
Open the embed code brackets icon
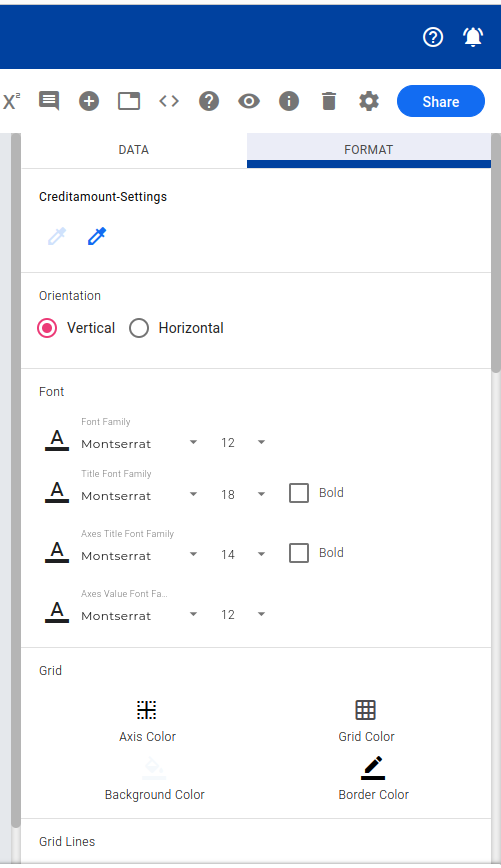click(169, 101)
